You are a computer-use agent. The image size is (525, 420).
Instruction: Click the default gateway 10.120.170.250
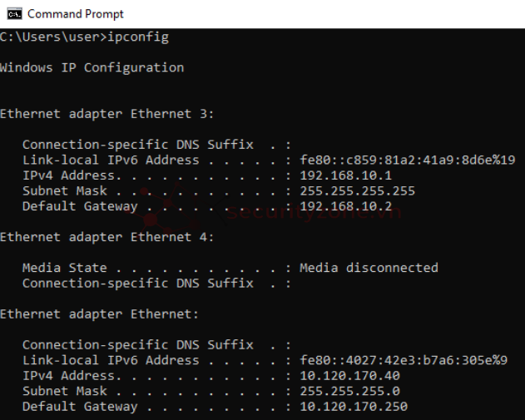354,407
